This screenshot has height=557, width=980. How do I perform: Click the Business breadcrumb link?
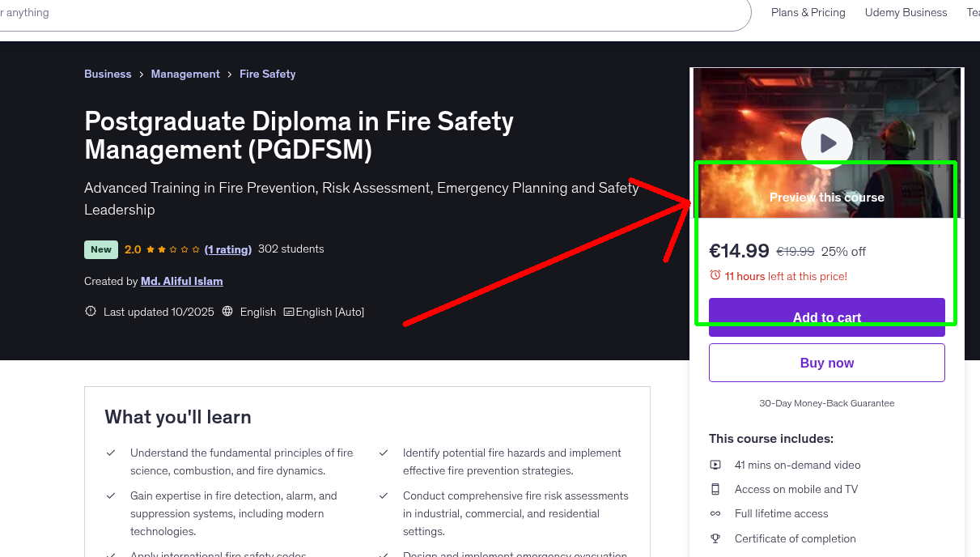(108, 74)
